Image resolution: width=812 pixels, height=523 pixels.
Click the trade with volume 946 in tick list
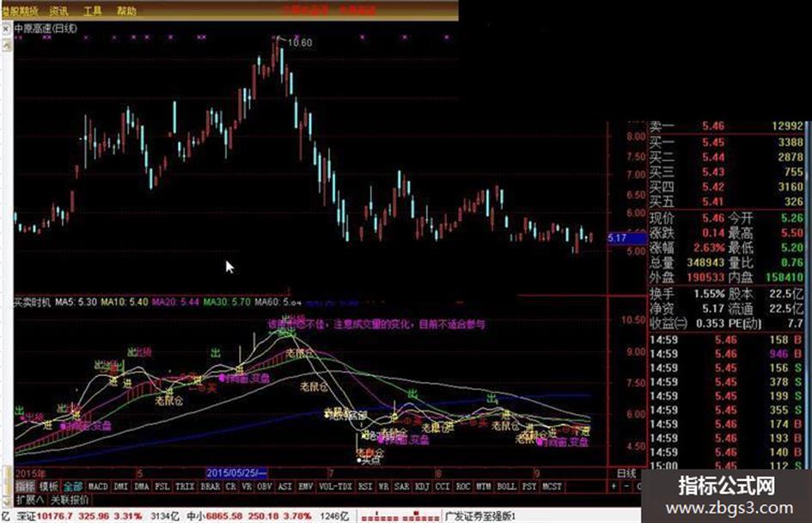point(727,354)
